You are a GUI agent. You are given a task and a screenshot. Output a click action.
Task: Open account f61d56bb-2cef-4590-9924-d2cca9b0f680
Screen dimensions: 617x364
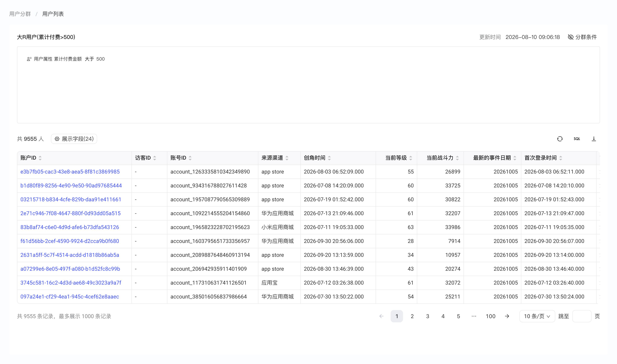tap(70, 241)
